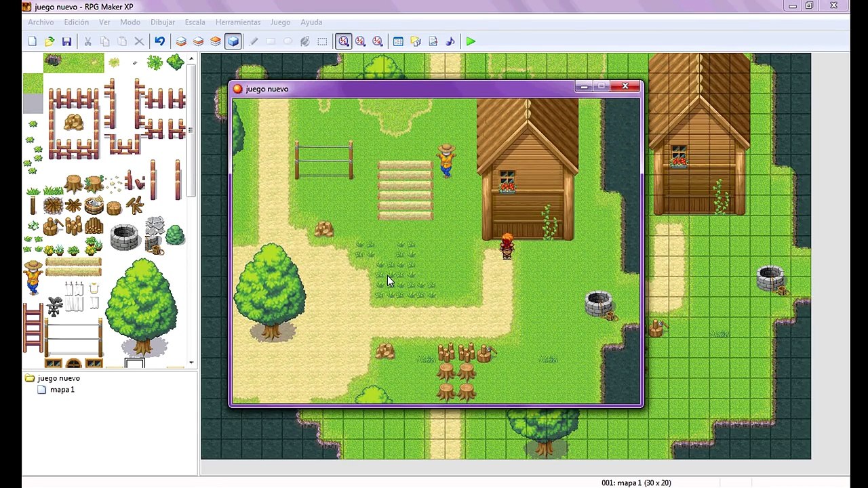Open the Script Editor icon

(x=433, y=41)
